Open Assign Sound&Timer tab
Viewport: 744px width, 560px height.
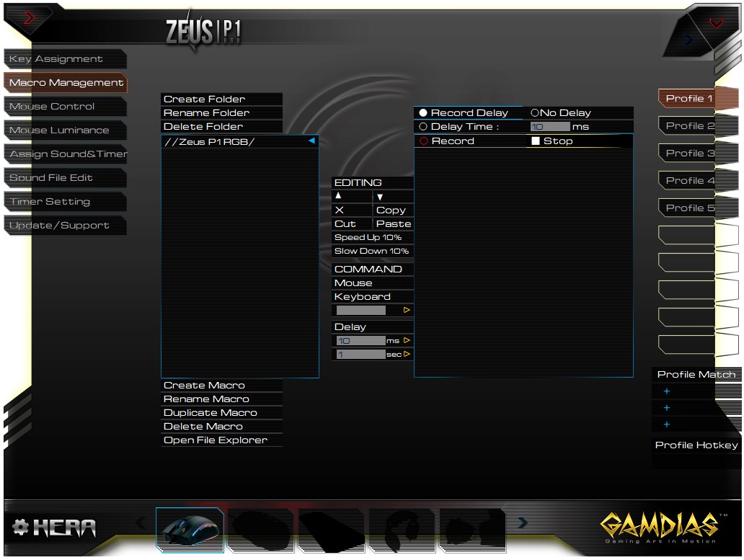[x=65, y=154]
